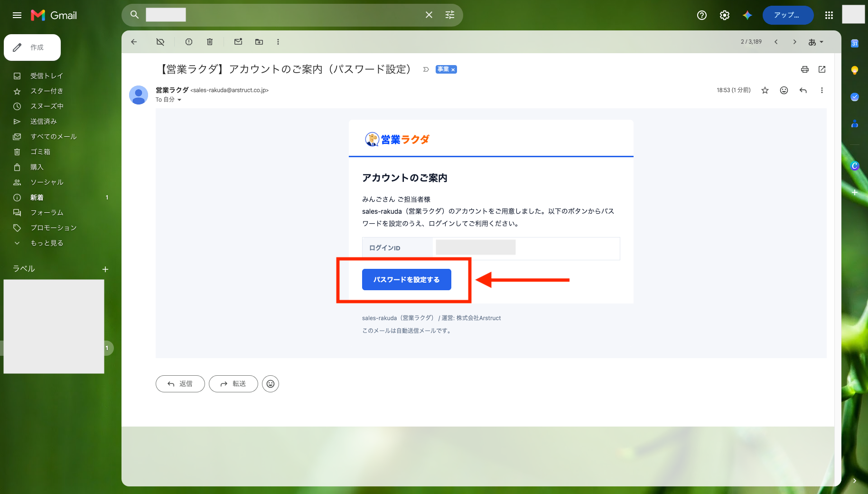Open Contacts side panel icon
The image size is (868, 494).
(855, 123)
